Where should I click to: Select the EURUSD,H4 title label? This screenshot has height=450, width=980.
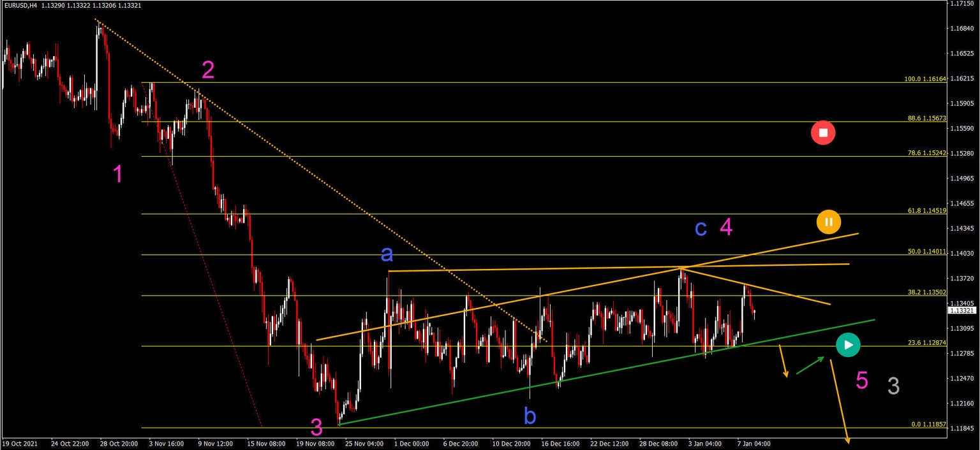pos(22,5)
